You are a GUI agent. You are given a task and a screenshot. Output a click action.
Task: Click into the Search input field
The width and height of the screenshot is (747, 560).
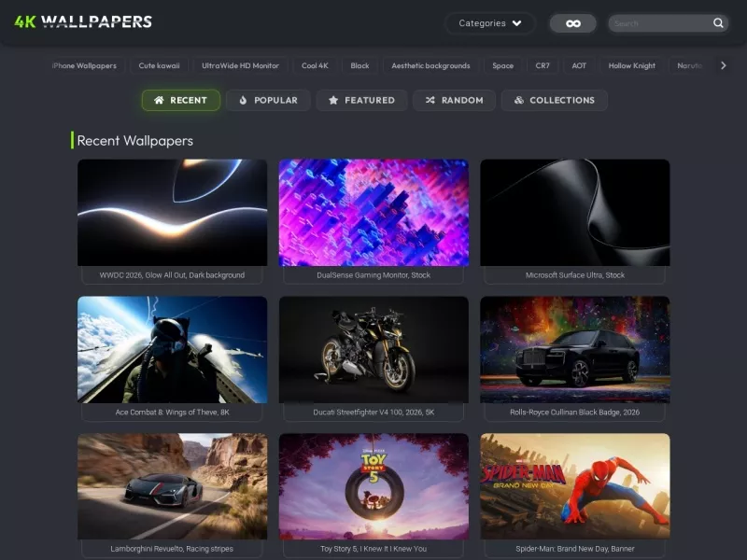(662, 23)
